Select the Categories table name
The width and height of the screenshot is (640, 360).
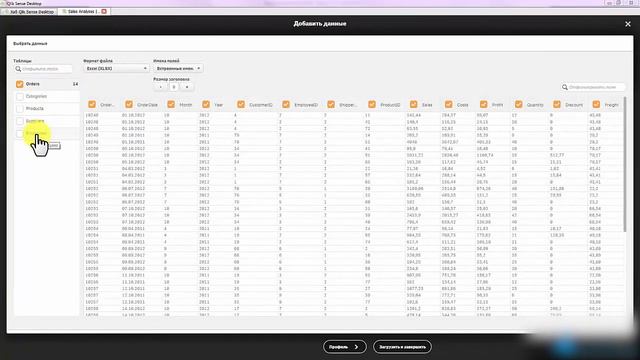pos(36,96)
